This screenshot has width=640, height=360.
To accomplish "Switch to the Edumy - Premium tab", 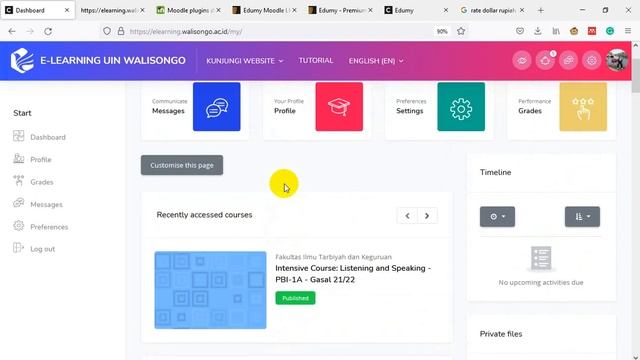I will [340, 10].
